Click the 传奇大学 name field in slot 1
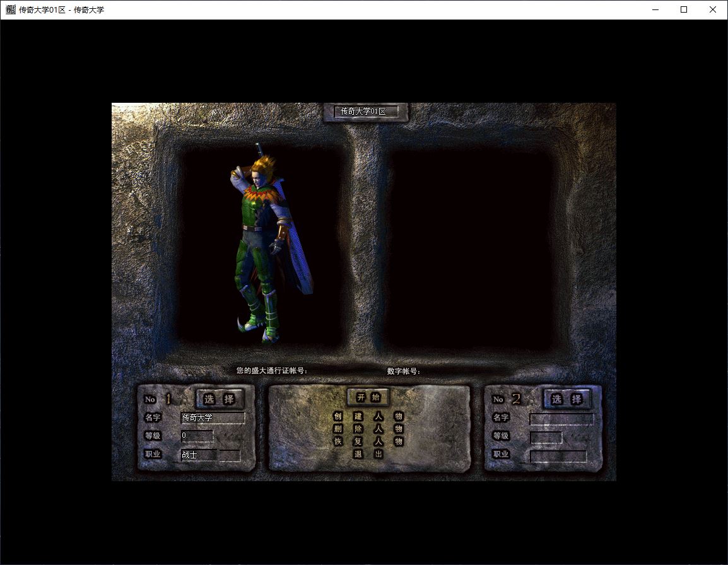 click(213, 418)
